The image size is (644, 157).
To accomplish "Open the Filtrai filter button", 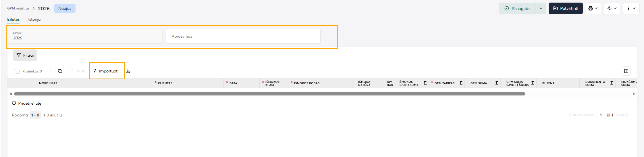I will pyautogui.click(x=25, y=55).
